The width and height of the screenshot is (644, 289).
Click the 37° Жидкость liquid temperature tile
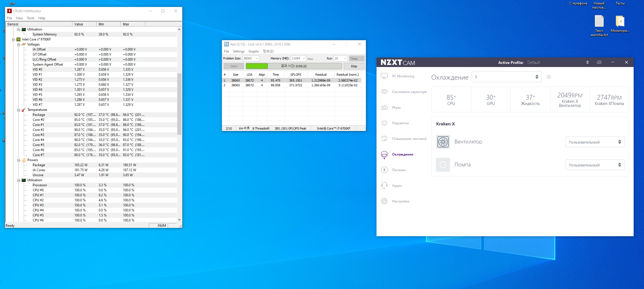(x=530, y=99)
